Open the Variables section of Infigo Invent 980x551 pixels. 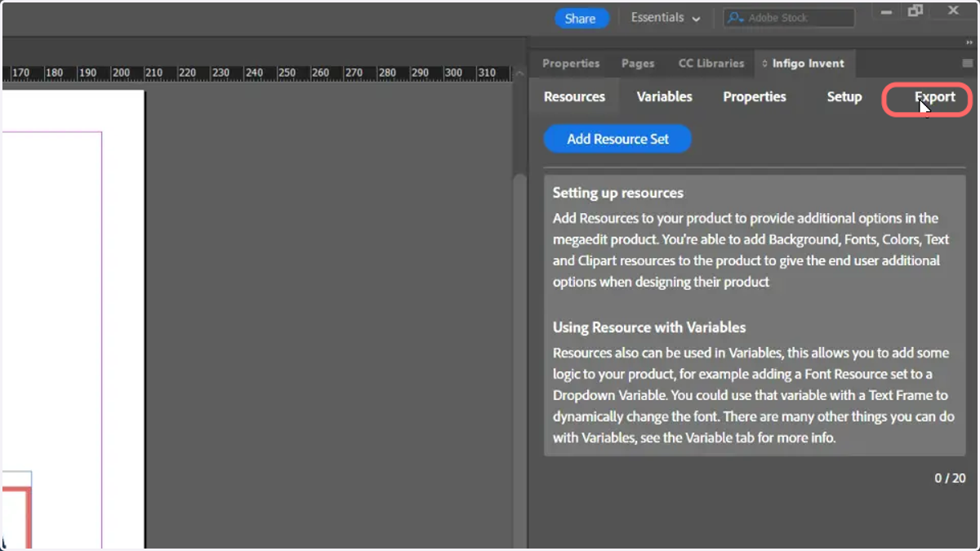coord(664,96)
